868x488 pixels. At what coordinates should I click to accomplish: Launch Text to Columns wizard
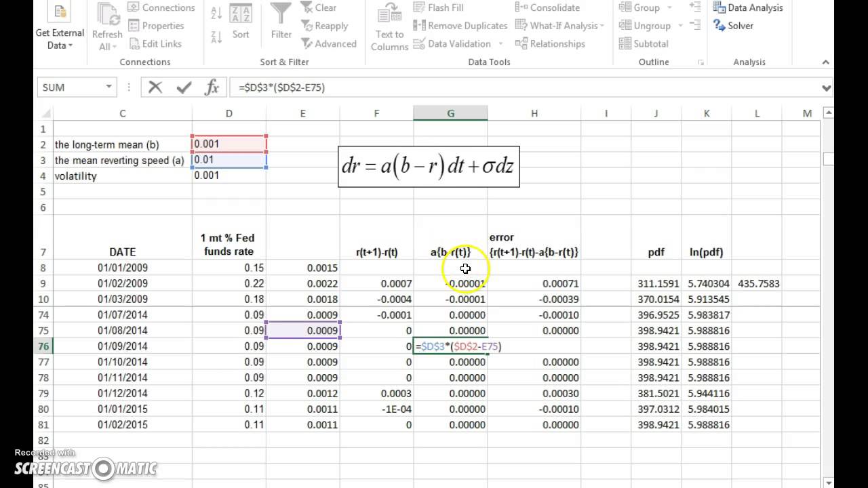[x=389, y=27]
